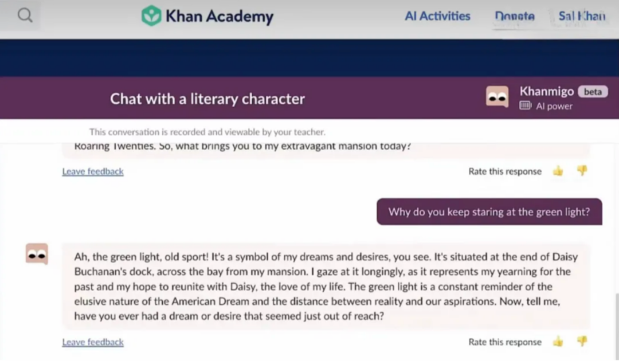Select the user question about green light
The image size is (619, 364).
click(489, 212)
